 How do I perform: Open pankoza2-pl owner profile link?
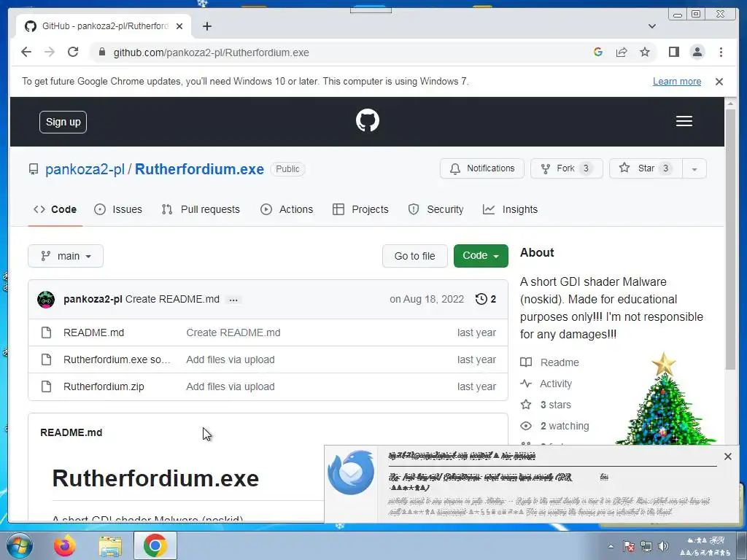85,169
